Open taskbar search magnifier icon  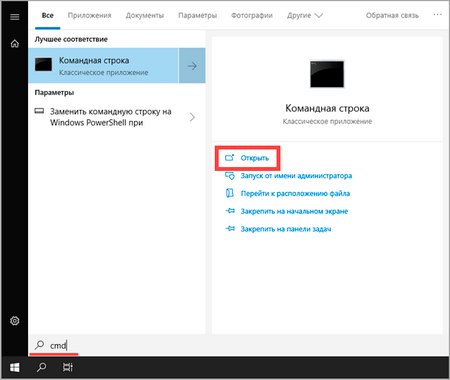tap(41, 367)
